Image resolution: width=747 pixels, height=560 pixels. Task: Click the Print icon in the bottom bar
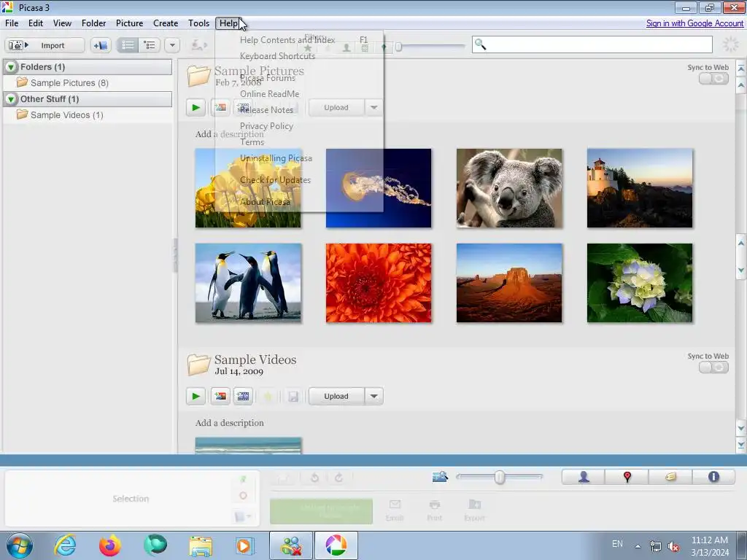click(x=435, y=510)
